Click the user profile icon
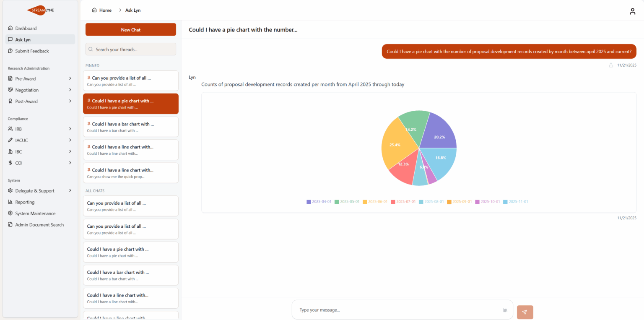The image size is (644, 320). coord(632,11)
